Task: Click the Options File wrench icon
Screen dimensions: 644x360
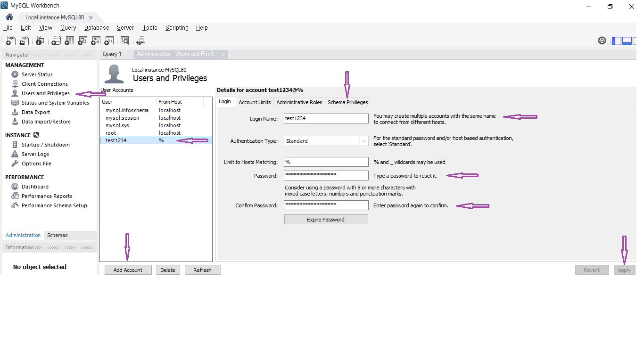Action: pos(15,164)
